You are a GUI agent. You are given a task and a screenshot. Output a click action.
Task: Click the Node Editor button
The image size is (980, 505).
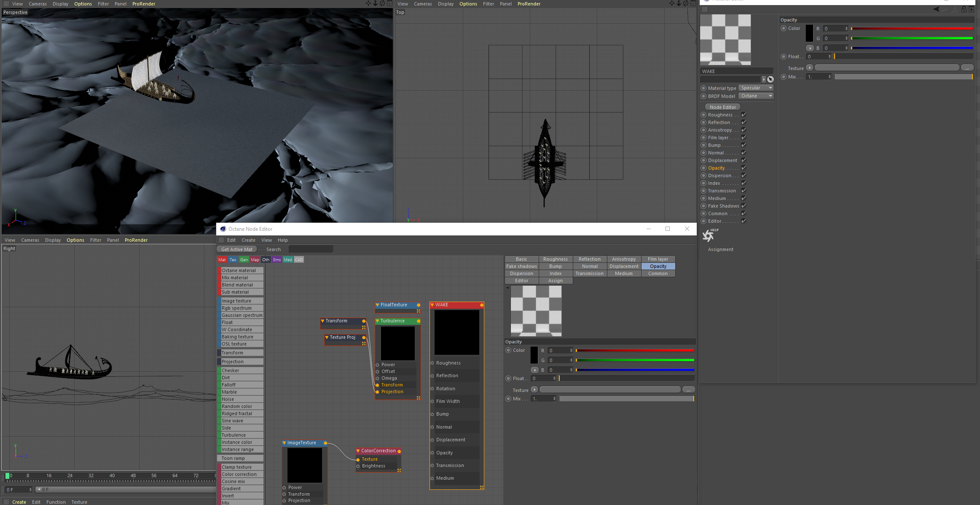(x=722, y=107)
